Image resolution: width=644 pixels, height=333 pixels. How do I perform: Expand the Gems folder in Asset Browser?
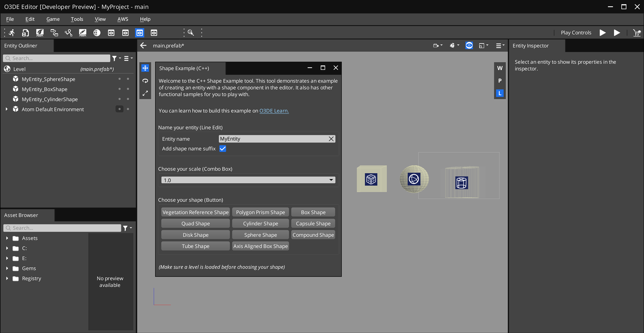coord(7,268)
